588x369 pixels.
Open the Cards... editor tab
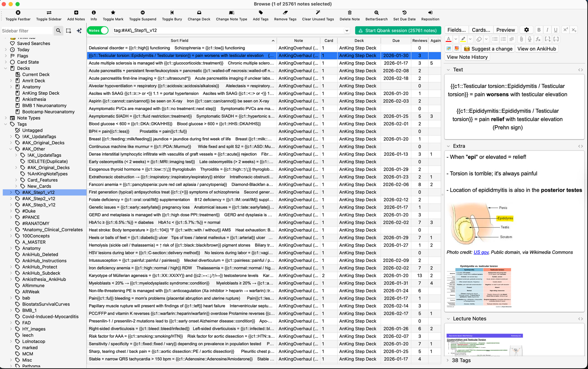click(481, 30)
